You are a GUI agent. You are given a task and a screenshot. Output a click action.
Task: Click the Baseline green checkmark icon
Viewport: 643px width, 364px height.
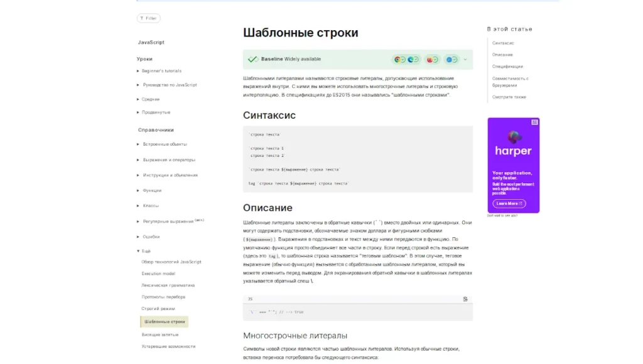coord(252,60)
